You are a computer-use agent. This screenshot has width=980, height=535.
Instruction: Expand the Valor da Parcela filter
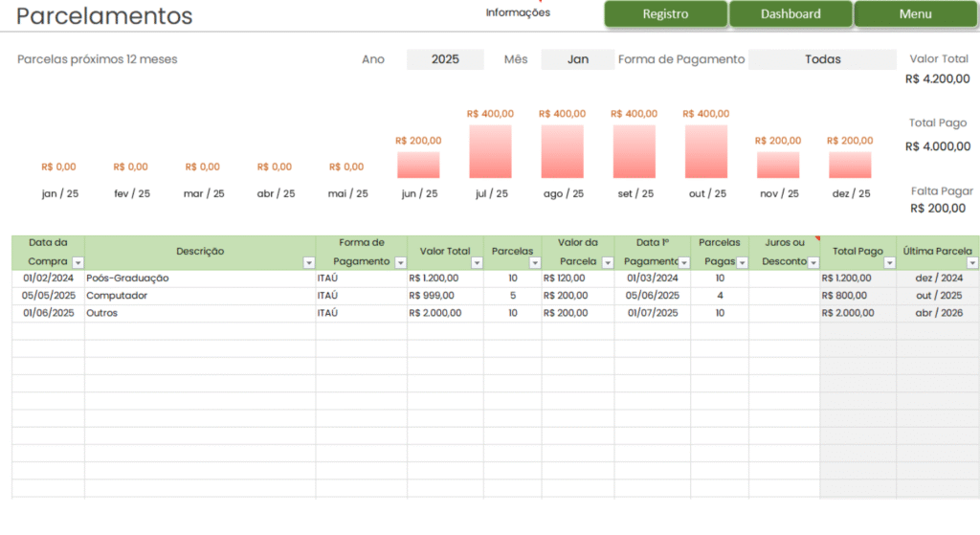pyautogui.click(x=608, y=262)
